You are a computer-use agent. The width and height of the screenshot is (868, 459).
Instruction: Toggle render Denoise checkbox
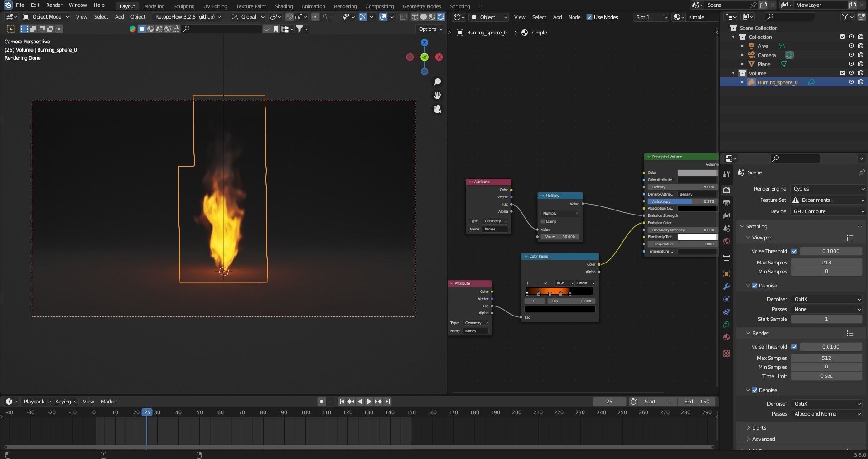(755, 390)
